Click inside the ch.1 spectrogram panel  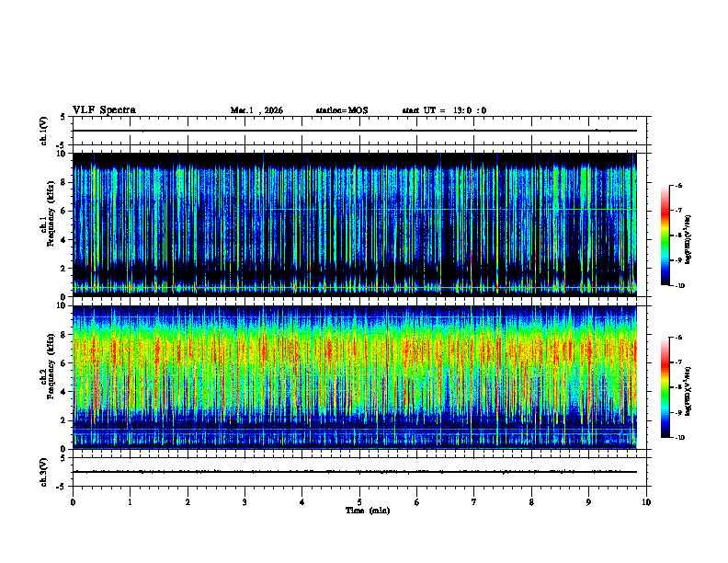(x=355, y=224)
